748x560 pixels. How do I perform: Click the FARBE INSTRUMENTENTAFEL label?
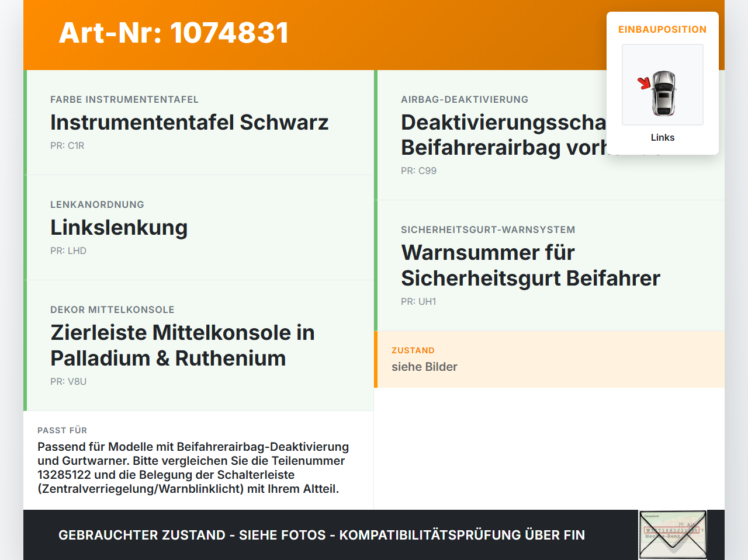(124, 99)
